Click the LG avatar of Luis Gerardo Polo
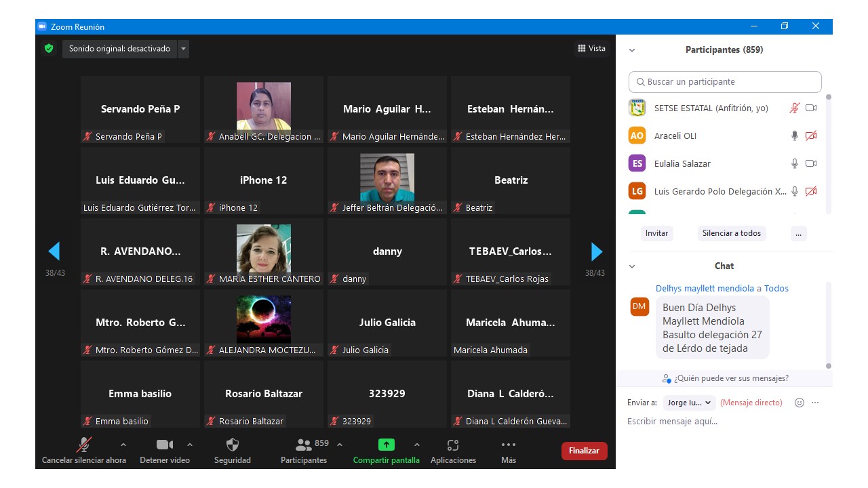This screenshot has height=488, width=868. tap(637, 191)
